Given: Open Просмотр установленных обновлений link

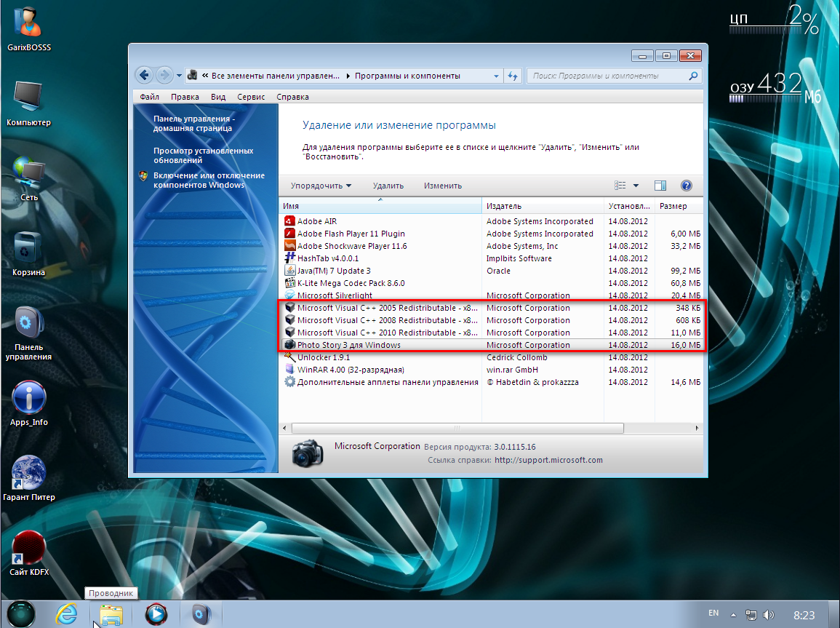Looking at the screenshot, I should tap(203, 156).
